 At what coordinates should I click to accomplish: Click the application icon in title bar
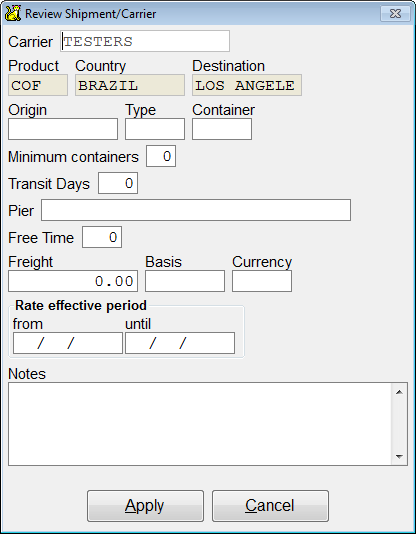point(13,14)
